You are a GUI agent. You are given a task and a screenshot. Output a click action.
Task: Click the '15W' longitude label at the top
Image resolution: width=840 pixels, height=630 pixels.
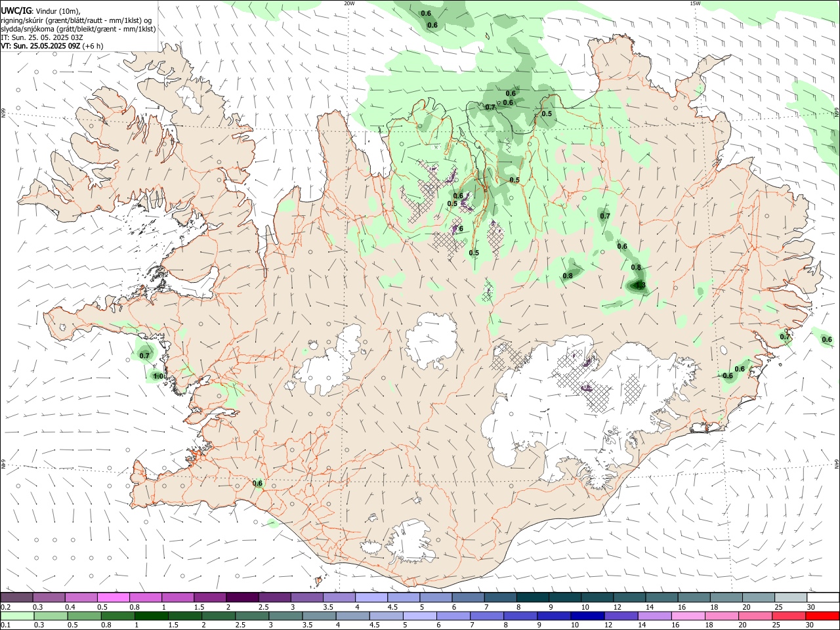[695, 3]
